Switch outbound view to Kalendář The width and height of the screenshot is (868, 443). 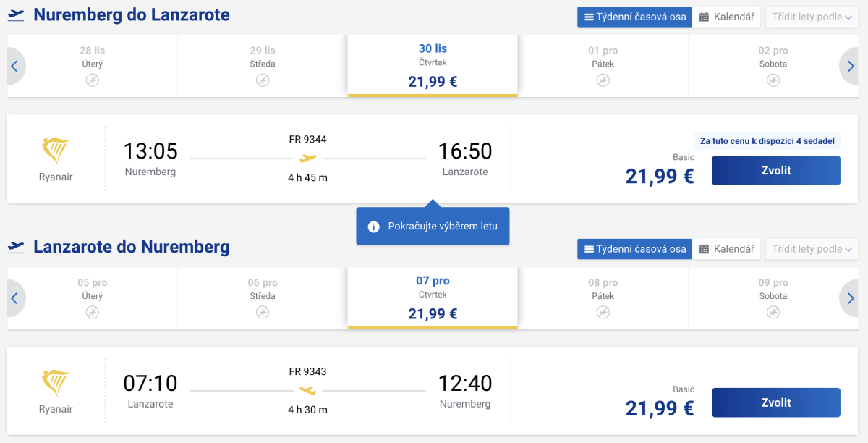click(x=727, y=17)
